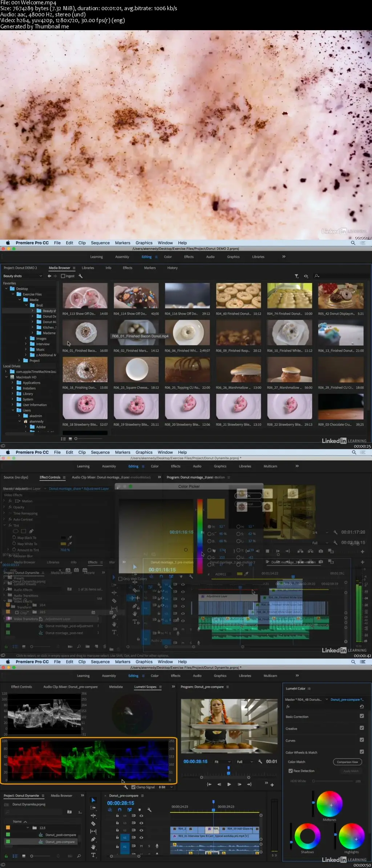Click Project panel find magnifier, Lumetri Scopes frame

coord(79,856)
